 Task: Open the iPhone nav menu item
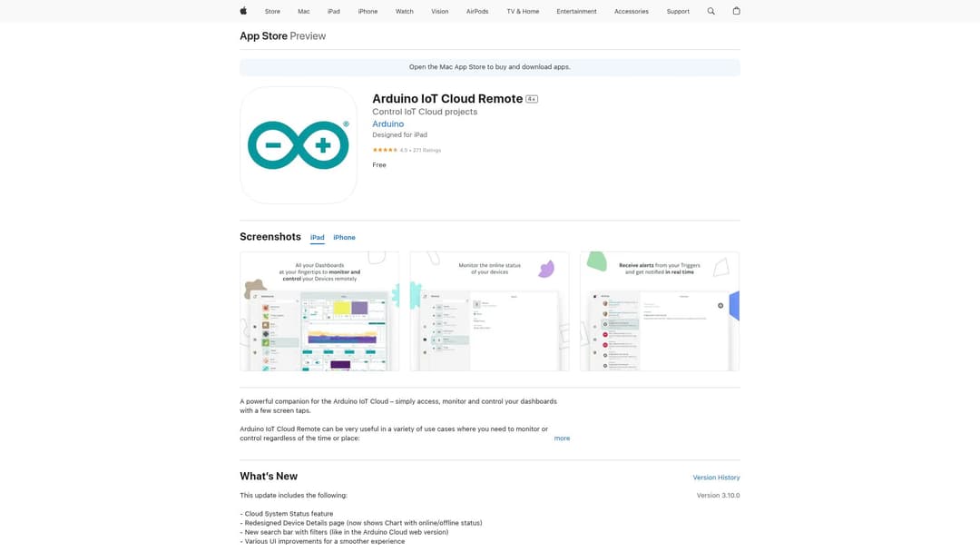[x=367, y=11]
